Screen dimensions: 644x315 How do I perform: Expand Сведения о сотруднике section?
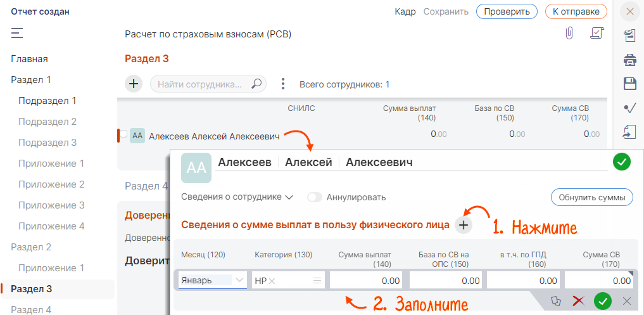click(237, 197)
